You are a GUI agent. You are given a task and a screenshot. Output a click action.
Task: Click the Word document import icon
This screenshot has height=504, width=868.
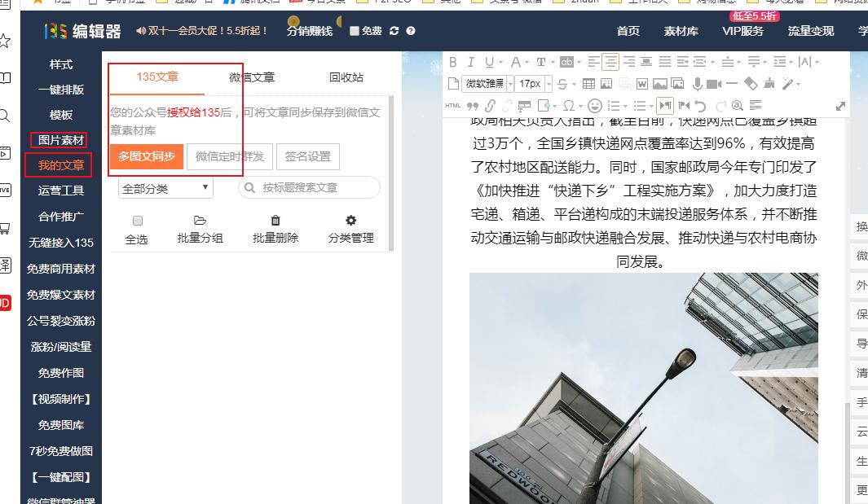pos(644,85)
